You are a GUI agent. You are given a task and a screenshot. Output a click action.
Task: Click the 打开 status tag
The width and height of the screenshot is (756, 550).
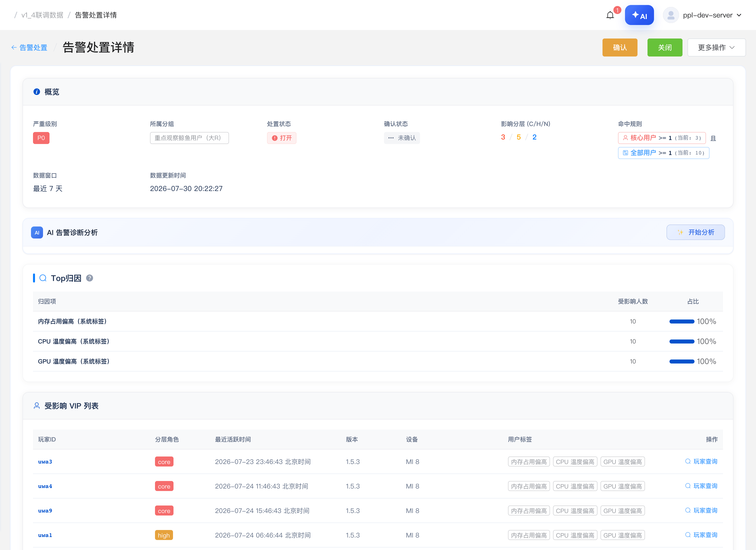[282, 138]
